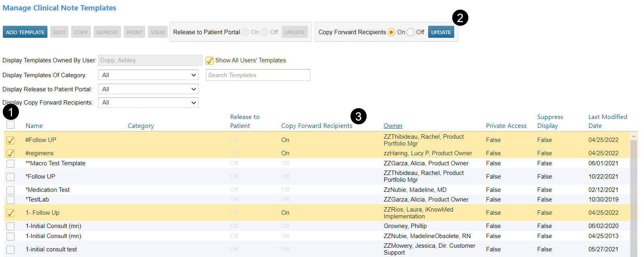Click the UPDATE button for Copy Forward Recipients
Viewport: 644px width, 257px height.
pos(441,32)
